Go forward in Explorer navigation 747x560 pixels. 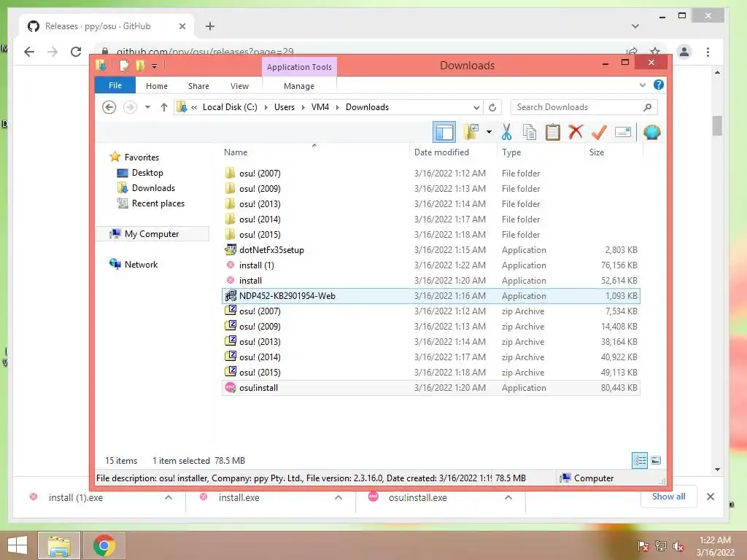click(130, 107)
